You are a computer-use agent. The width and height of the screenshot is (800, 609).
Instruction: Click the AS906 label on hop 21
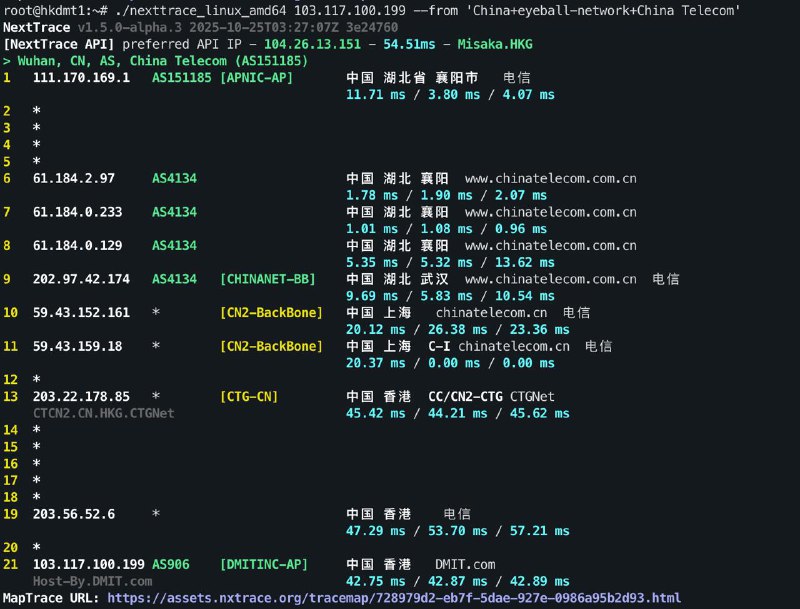tap(171, 565)
